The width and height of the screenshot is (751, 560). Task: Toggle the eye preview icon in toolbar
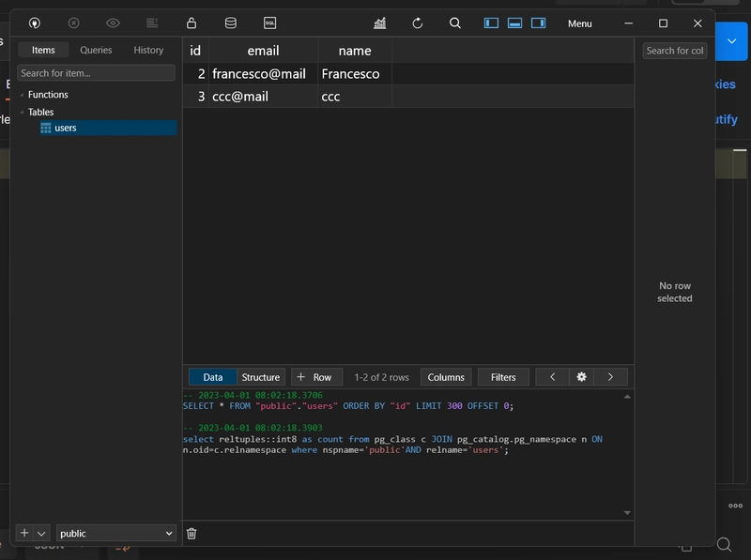(x=113, y=23)
